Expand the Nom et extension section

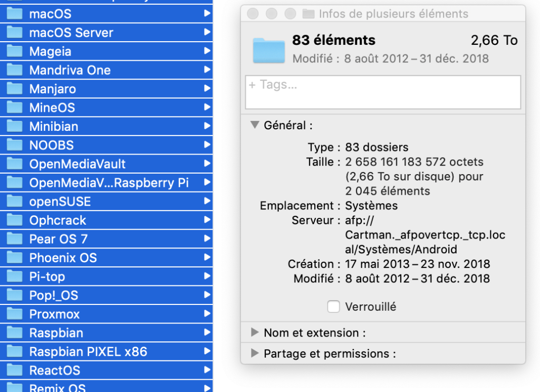(x=255, y=332)
